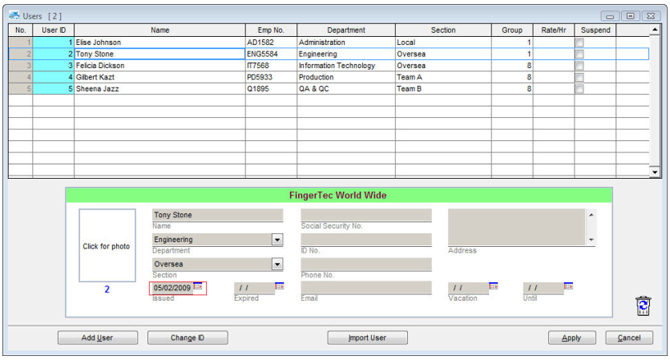Screen dimensions: 670x360
Task: Click employee number PD5933 cell
Action: (271, 77)
